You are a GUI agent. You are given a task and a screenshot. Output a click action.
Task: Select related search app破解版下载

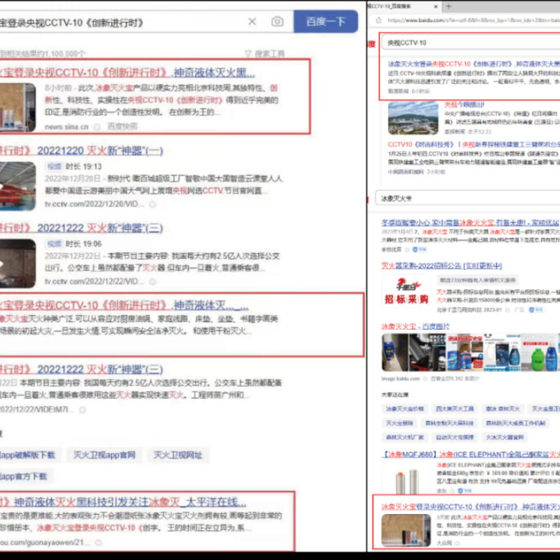point(30,455)
